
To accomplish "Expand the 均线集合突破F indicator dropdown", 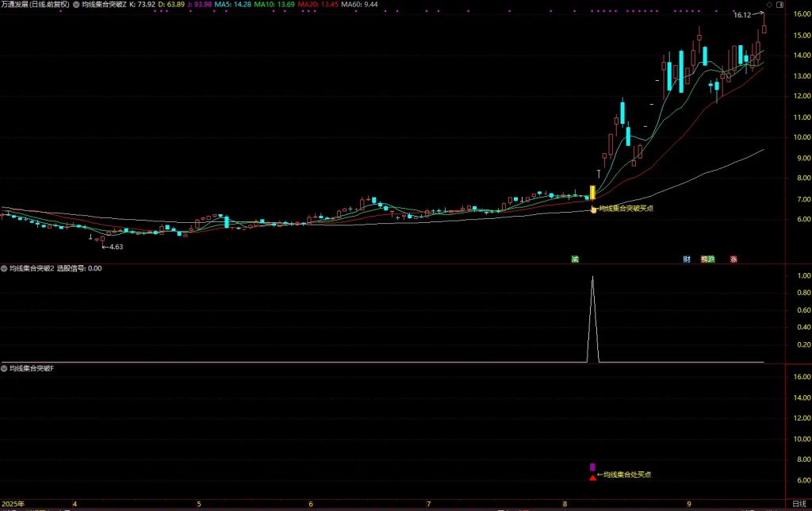I will (4, 369).
